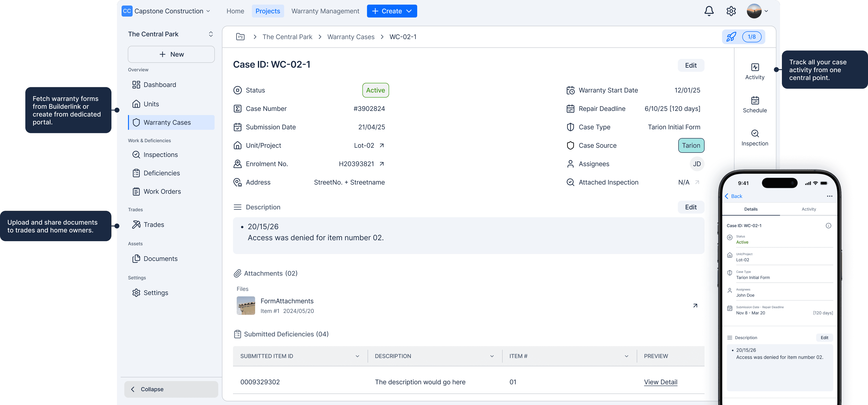868x405 pixels.
Task: Expand the Create button dropdown
Action: [409, 11]
